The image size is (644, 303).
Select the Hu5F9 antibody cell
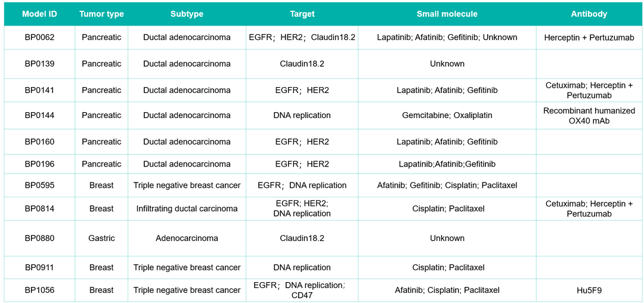coord(589,290)
